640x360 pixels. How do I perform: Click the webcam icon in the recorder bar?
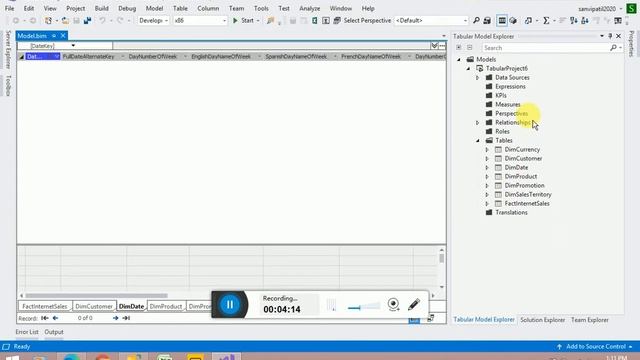point(393,304)
